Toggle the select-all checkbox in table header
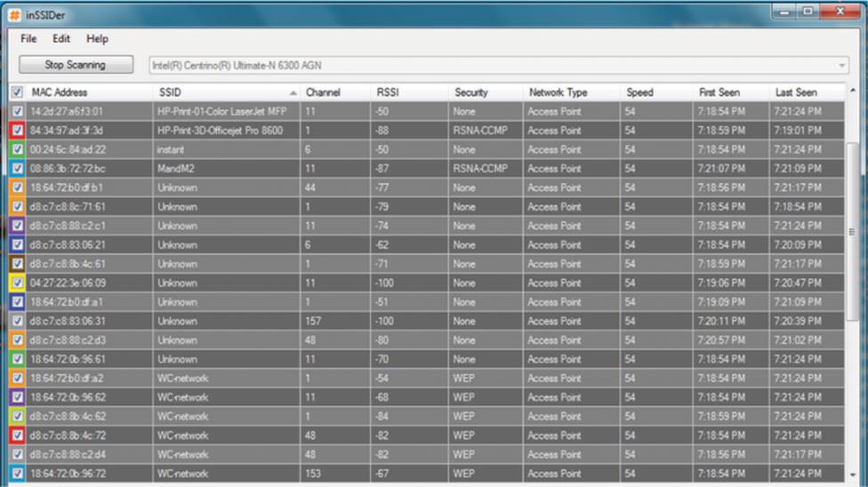868x487 pixels. pyautogui.click(x=18, y=92)
